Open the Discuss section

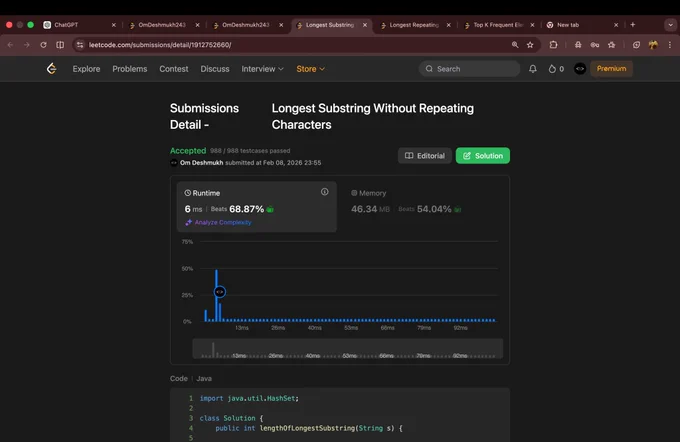215,69
